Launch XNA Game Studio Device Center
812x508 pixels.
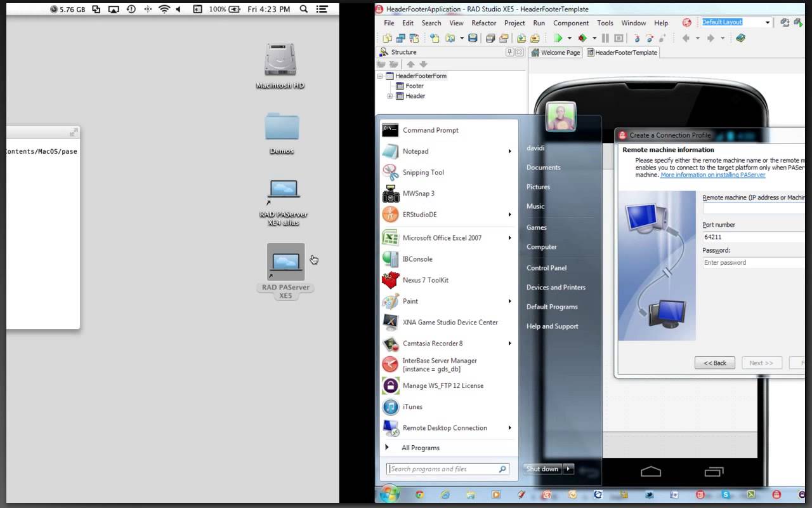450,322
